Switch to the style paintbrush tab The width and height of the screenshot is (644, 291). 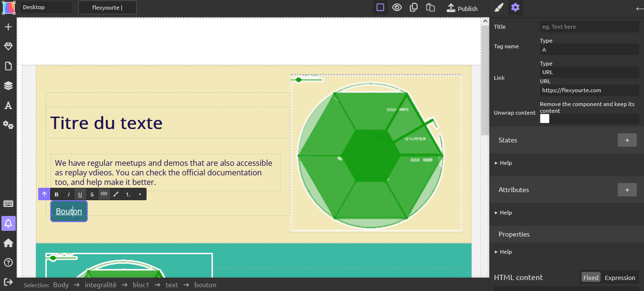[x=498, y=8]
